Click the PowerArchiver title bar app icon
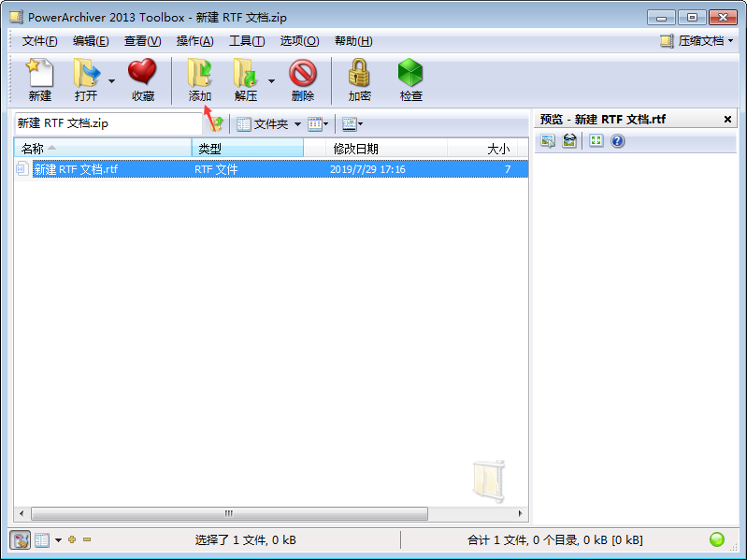Viewport: 747px width, 560px height. point(17,17)
